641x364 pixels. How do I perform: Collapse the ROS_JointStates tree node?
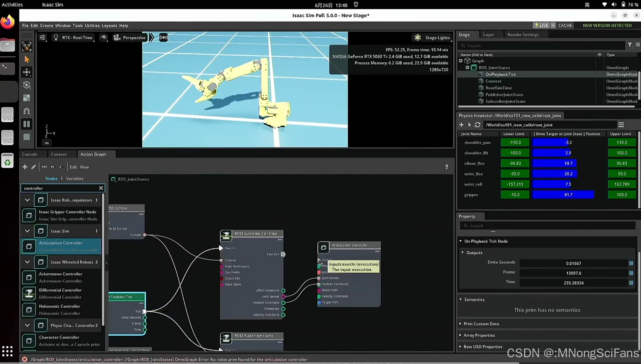pyautogui.click(x=467, y=68)
